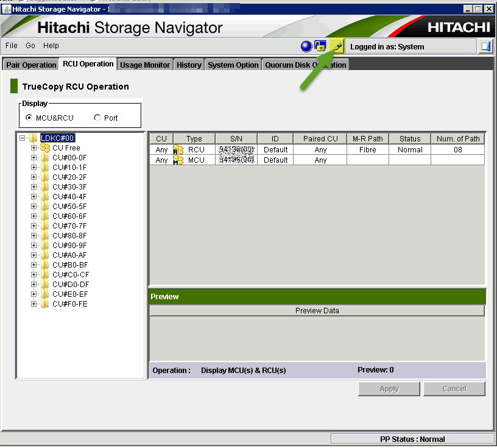This screenshot has height=448, width=497.
Task: Minimize the Storage Navigator window
Action: point(468,9)
